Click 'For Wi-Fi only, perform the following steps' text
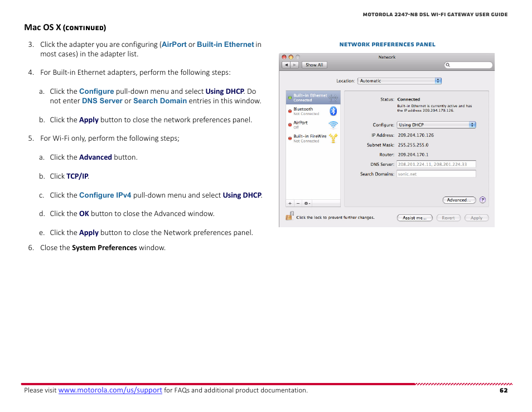The height and width of the screenshot is (412, 532). coord(110,138)
